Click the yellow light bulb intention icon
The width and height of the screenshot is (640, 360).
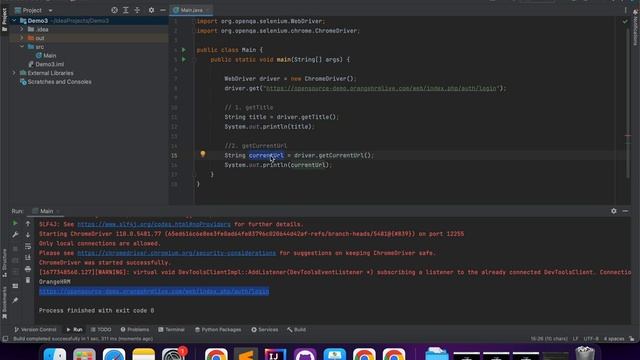click(x=202, y=154)
